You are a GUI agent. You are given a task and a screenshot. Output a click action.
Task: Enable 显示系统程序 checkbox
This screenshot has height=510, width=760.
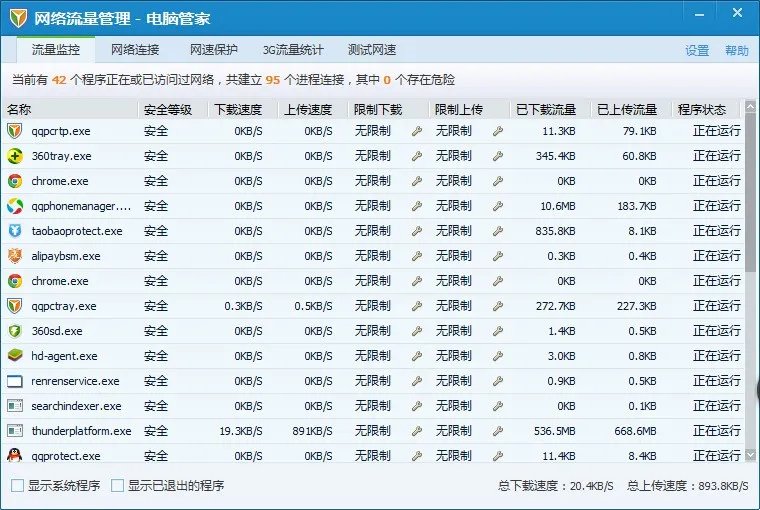(x=17, y=485)
